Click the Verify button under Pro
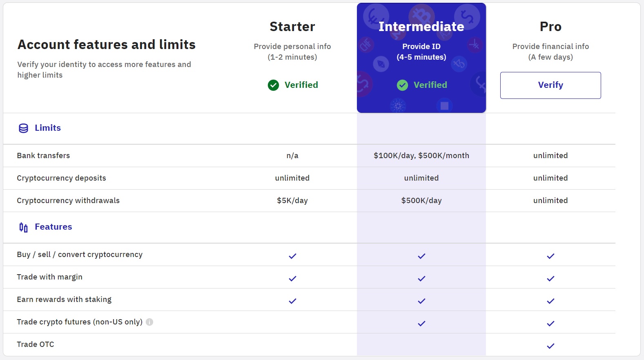The height and width of the screenshot is (360, 644). pyautogui.click(x=550, y=85)
